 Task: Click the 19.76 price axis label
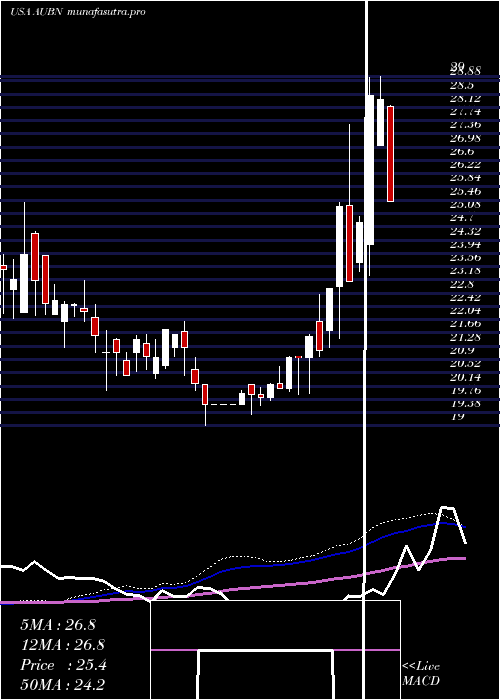[x=465, y=390]
